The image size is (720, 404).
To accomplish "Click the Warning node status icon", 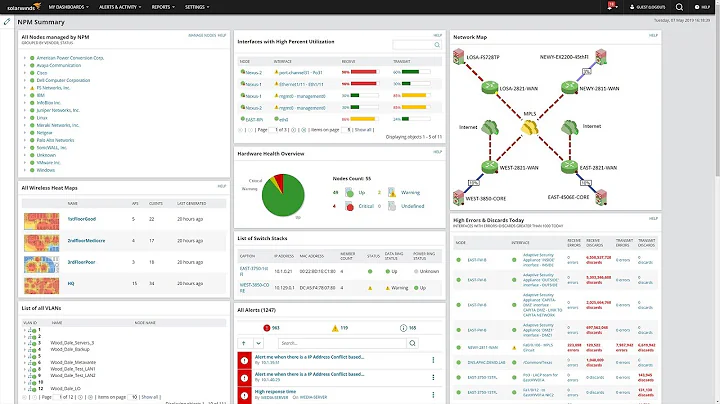I will (x=392, y=192).
